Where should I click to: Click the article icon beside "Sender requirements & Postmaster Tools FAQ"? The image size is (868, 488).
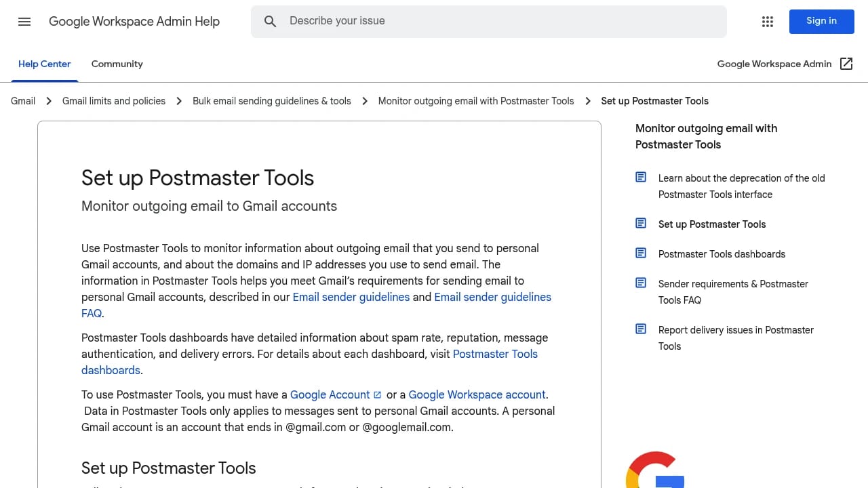(641, 283)
